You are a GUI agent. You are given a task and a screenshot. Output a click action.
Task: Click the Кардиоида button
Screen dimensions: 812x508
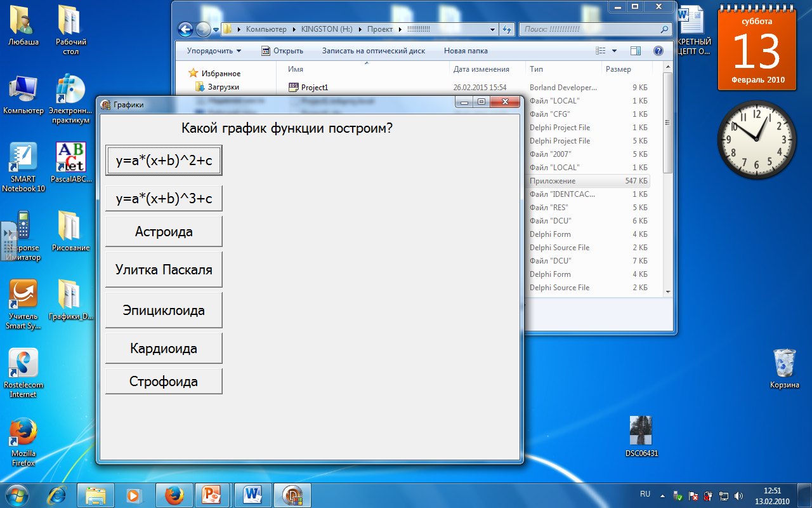pyautogui.click(x=164, y=349)
